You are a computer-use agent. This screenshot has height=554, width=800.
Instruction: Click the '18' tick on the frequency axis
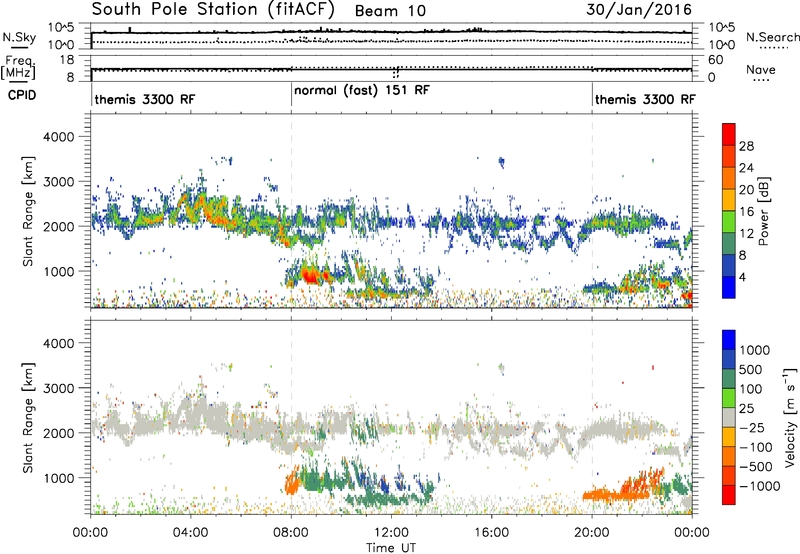pos(67,60)
